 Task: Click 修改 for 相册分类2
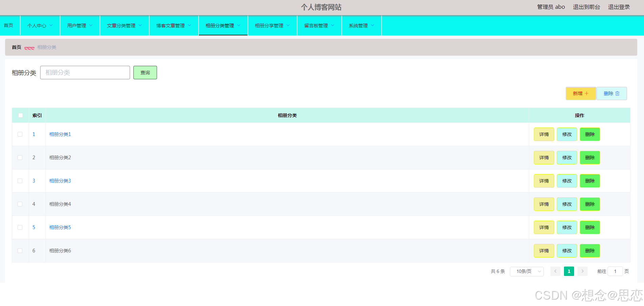tap(567, 158)
